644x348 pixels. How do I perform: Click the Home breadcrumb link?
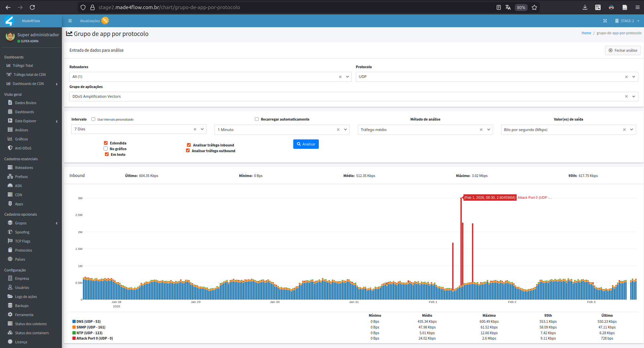pos(586,33)
